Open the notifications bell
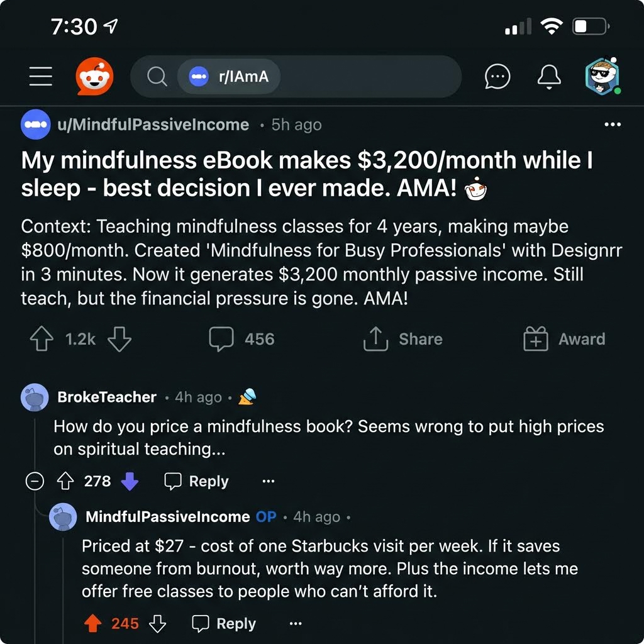 pyautogui.click(x=549, y=76)
